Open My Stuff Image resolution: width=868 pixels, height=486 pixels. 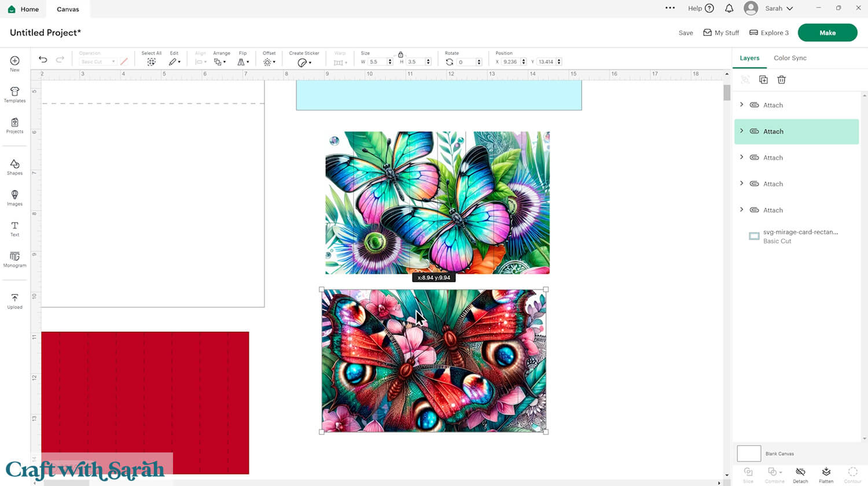point(721,33)
